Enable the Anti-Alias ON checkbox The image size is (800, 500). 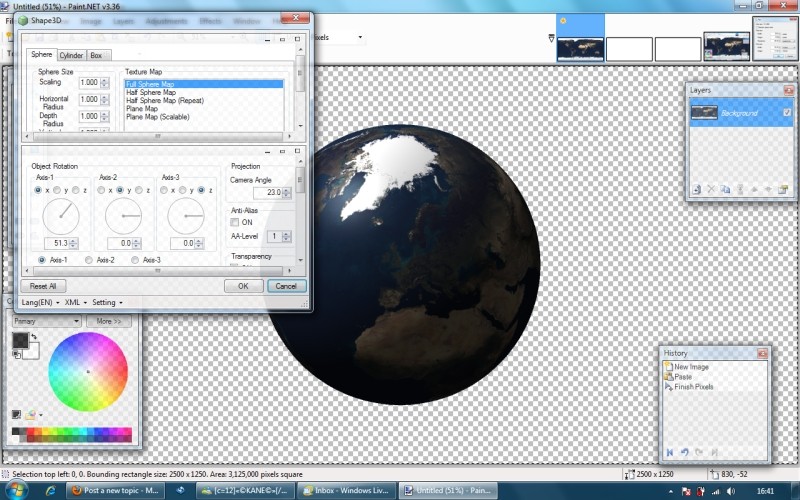point(235,222)
